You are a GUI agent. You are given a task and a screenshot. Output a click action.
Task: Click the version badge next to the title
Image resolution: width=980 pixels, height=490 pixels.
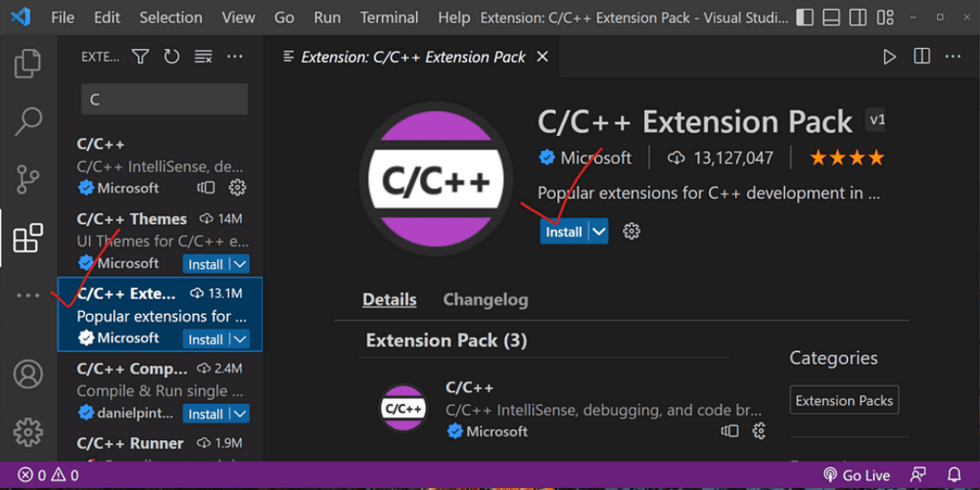876,120
